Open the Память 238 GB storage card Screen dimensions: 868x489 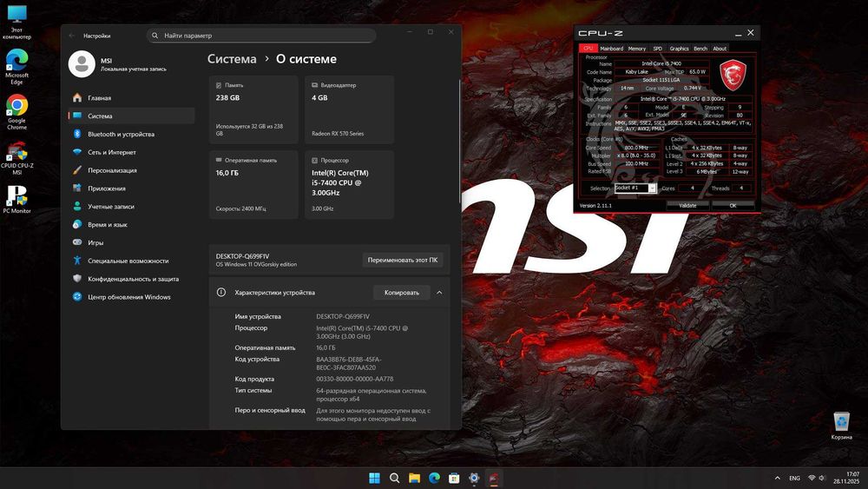coord(253,110)
